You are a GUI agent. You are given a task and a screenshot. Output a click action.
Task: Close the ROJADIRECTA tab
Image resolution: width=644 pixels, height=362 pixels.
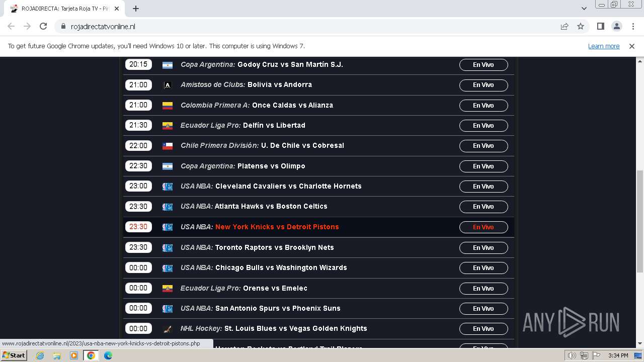117,9
